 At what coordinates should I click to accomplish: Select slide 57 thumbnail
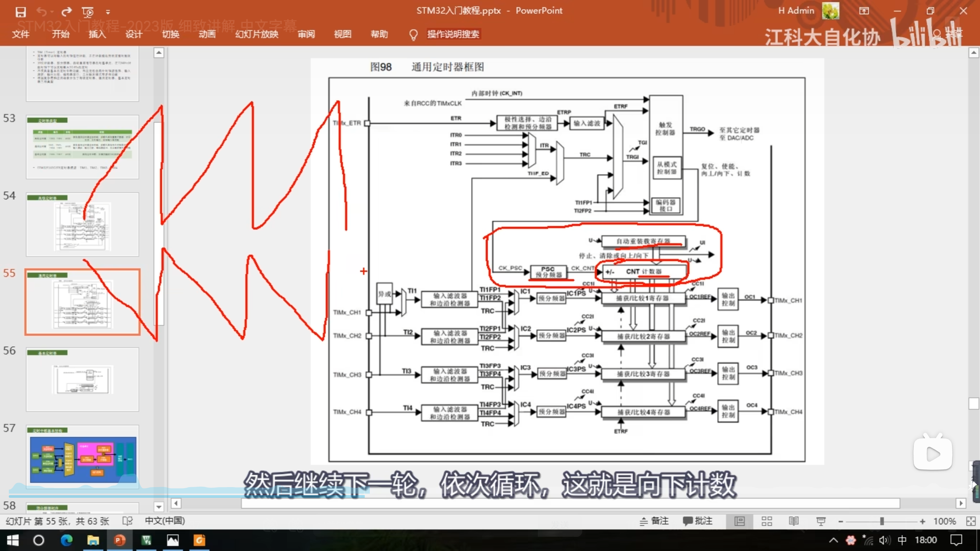(x=83, y=457)
